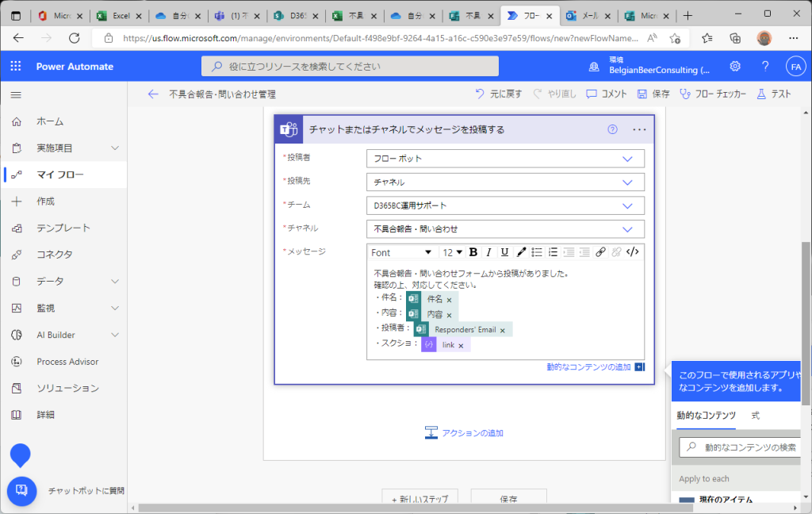The height and width of the screenshot is (514, 812).
Task: Open Power Automate settings gear
Action: click(735, 67)
